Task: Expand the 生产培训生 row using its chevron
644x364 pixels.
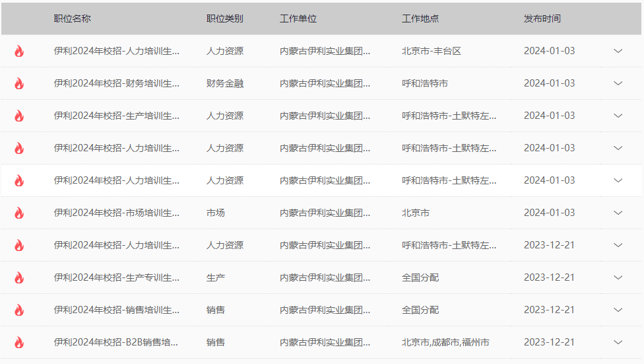Action: (x=618, y=116)
